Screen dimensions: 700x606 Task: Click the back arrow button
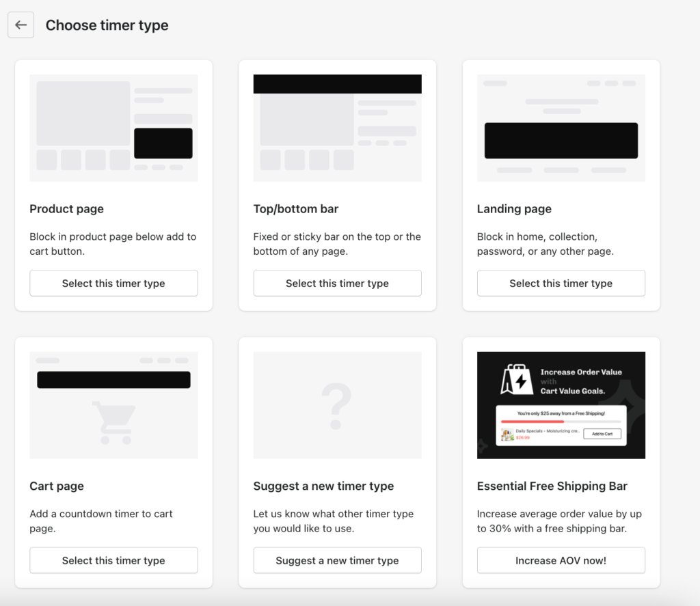tap(21, 25)
